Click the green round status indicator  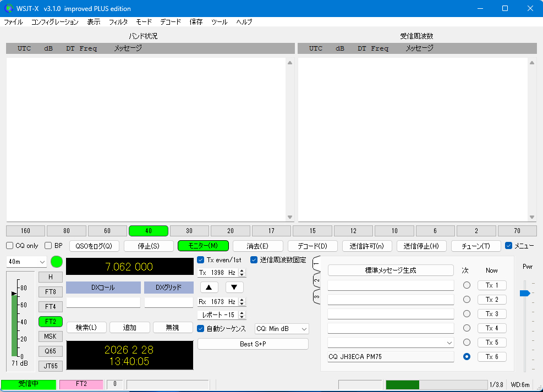[57, 262]
